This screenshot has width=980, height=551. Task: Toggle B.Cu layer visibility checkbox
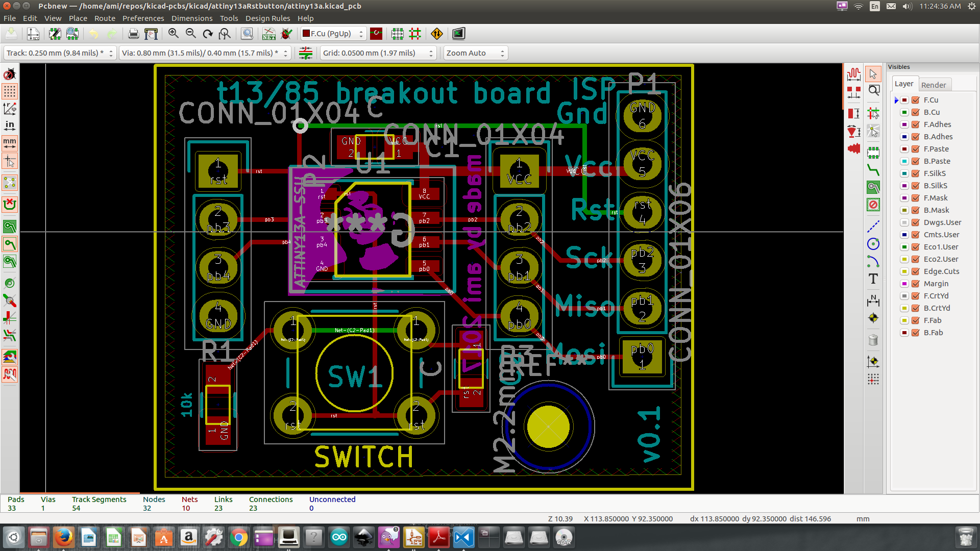click(x=916, y=112)
